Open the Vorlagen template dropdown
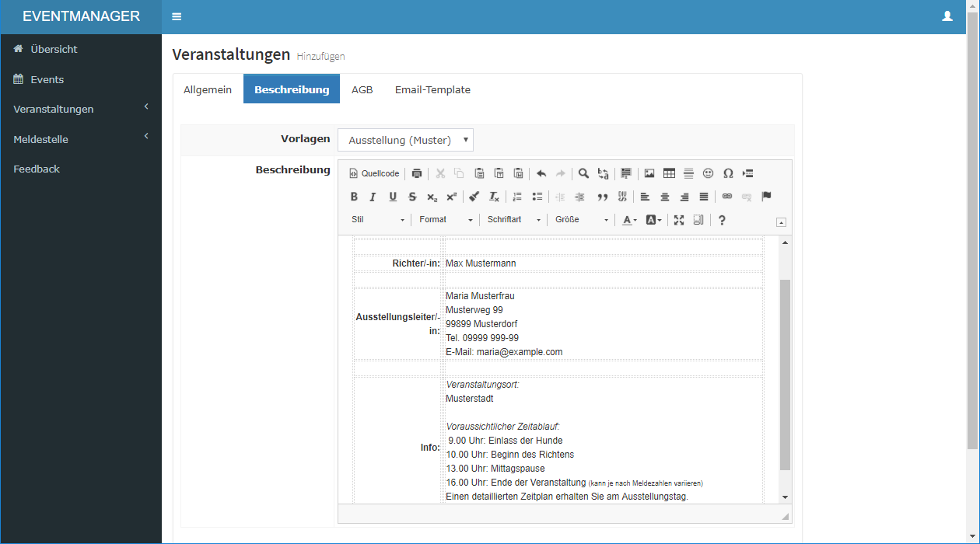The width and height of the screenshot is (980, 544). click(405, 140)
